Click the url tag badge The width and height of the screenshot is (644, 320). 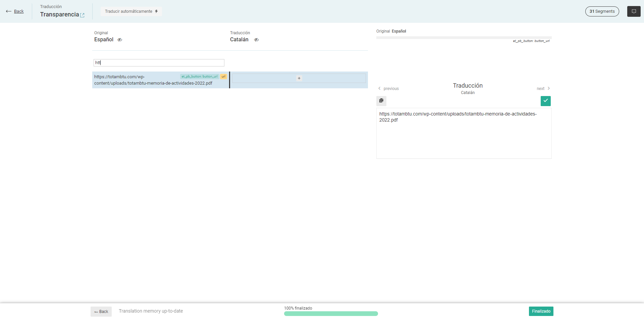(x=223, y=77)
